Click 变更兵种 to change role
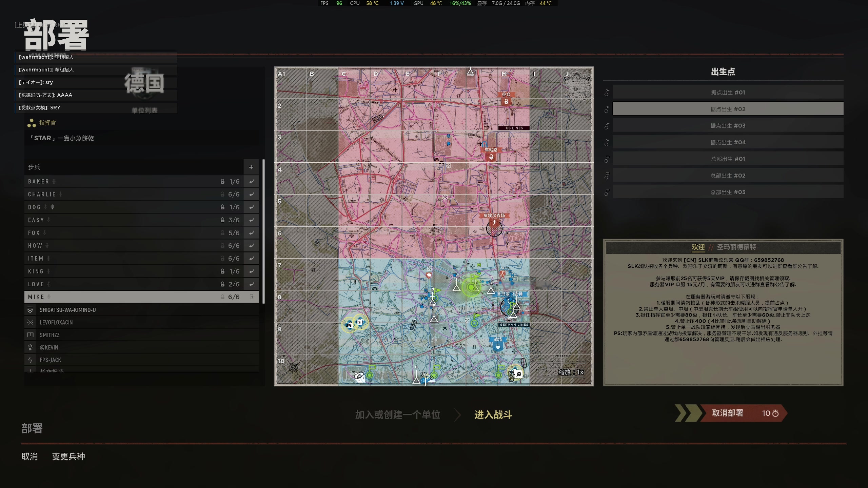 (68, 456)
